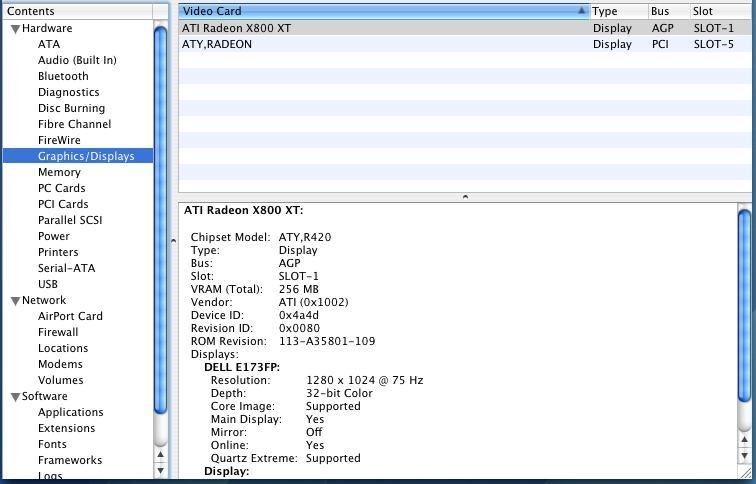
Task: Collapse the Hardware section triangle
Action: 15,29
